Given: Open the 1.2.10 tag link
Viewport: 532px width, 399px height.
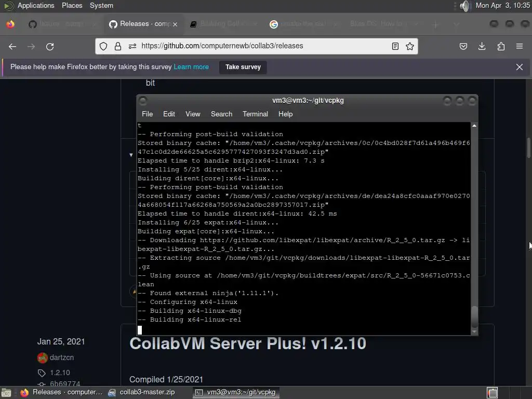Looking at the screenshot, I should pyautogui.click(x=60, y=373).
